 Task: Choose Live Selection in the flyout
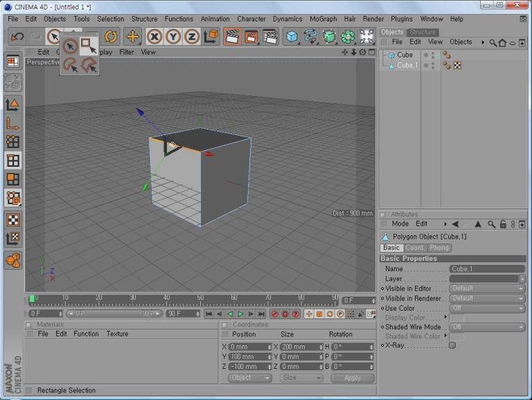pos(71,46)
